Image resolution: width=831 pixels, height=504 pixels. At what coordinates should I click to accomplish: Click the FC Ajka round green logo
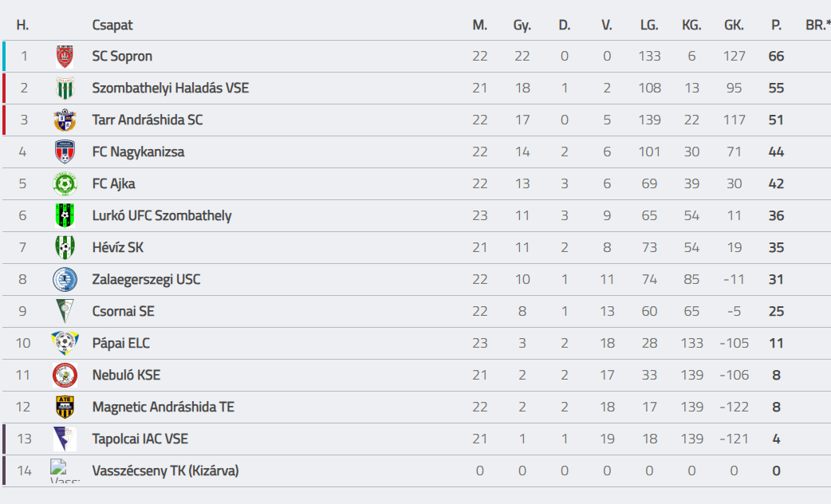click(65, 184)
